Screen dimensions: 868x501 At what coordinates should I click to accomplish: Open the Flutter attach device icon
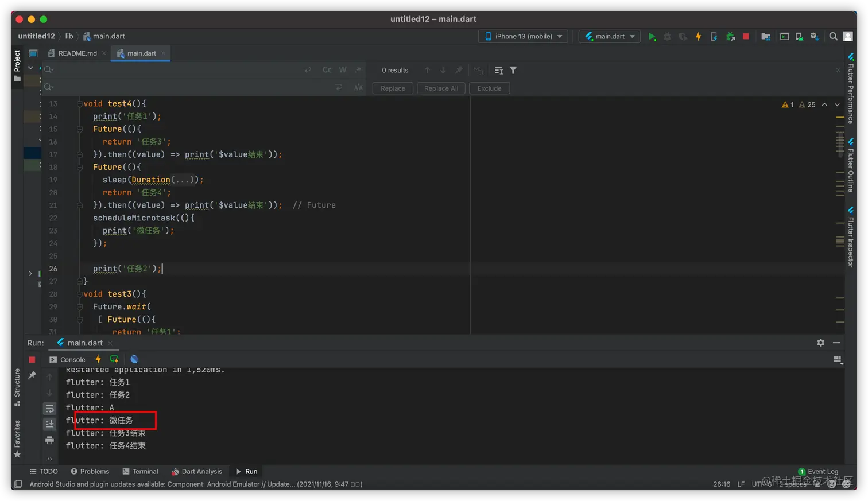tap(714, 36)
